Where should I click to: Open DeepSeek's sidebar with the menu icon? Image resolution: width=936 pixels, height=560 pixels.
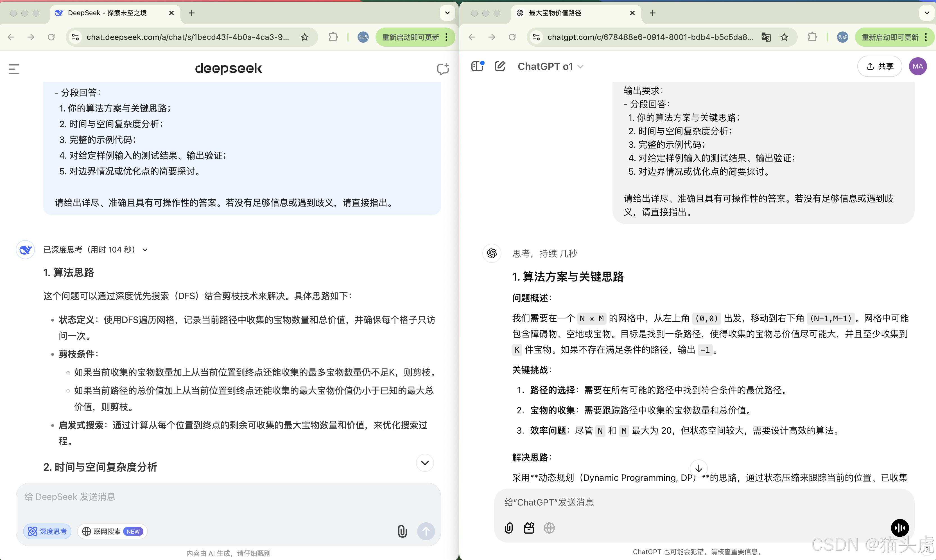[x=14, y=69]
